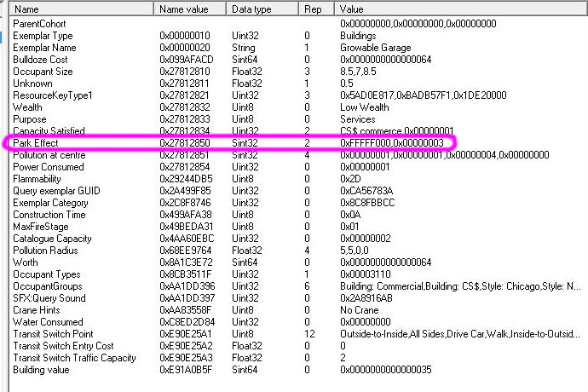The image size is (588, 392).
Task: Select the Transit Switch Entry Cost row
Action: 298,346
